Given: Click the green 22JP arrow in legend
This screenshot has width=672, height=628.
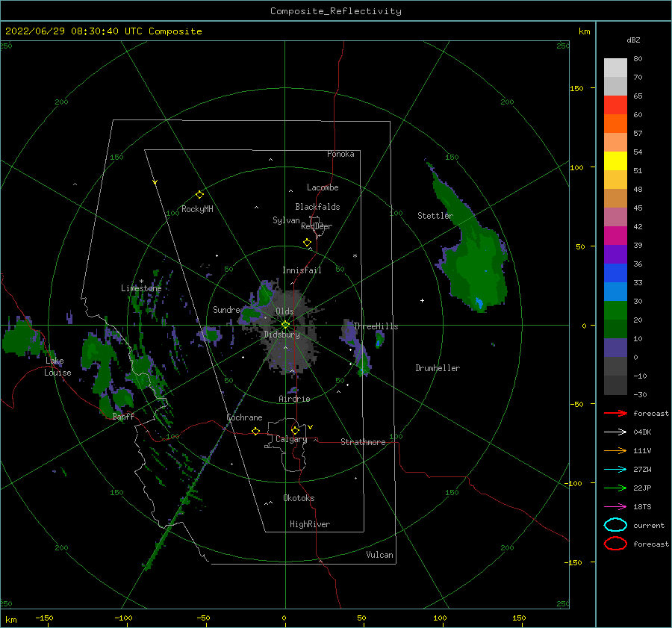Looking at the screenshot, I should point(615,488).
